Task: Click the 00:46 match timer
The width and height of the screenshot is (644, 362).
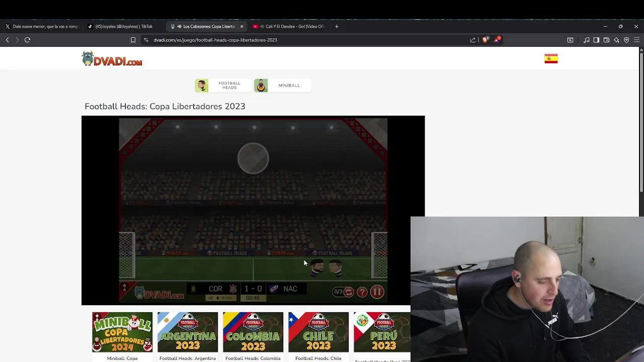Action: tap(253, 298)
